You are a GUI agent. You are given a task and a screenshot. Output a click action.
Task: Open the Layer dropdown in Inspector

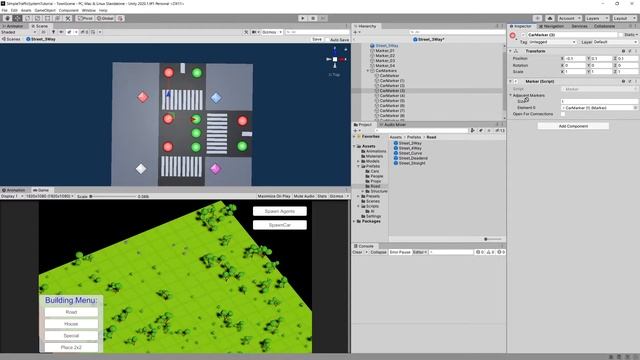tap(615, 42)
